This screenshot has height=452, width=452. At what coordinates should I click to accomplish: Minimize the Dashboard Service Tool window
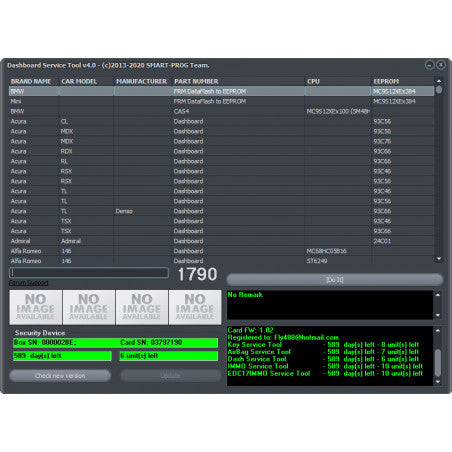point(430,65)
